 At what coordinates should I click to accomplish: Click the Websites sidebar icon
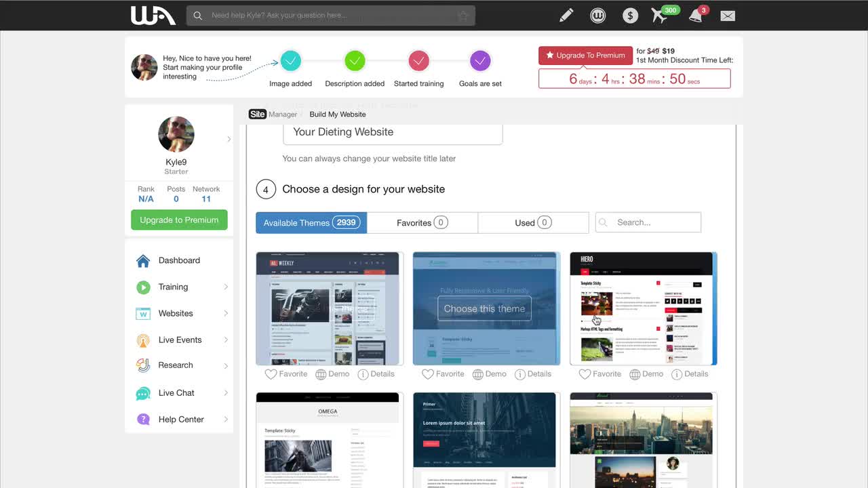click(143, 314)
